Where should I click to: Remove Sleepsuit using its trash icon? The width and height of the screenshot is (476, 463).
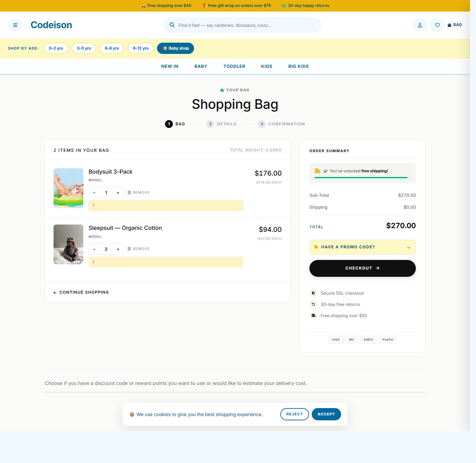tap(130, 249)
